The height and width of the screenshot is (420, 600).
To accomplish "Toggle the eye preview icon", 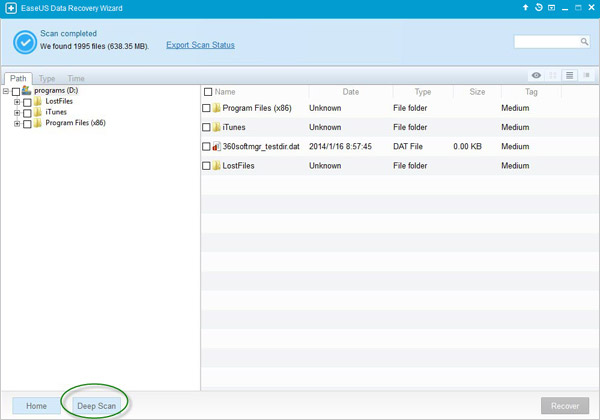I will pos(537,75).
